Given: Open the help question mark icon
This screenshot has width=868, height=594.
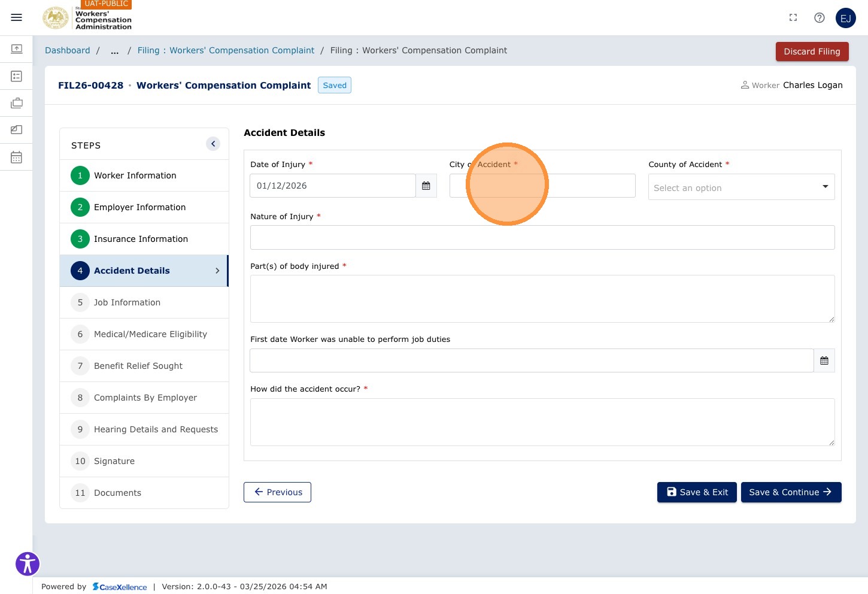Looking at the screenshot, I should click(820, 18).
